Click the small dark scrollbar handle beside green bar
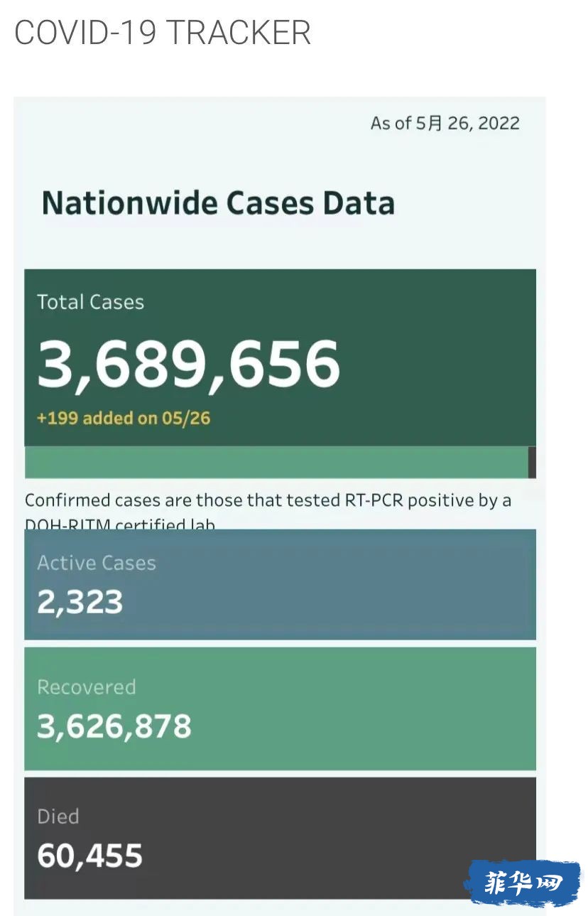Screen dimensions: 588x916 pyautogui.click(x=532, y=463)
